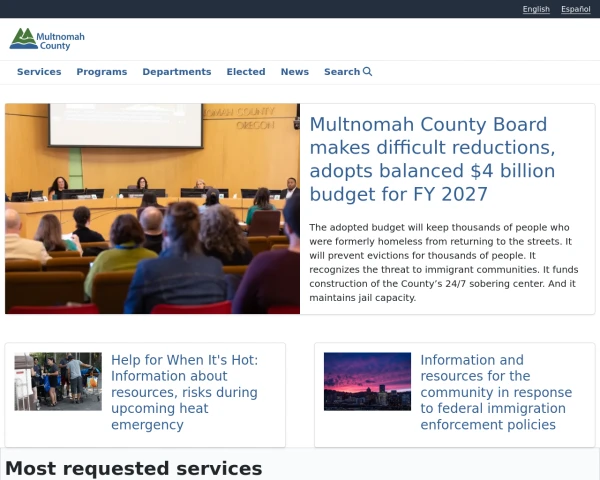Click the search magnifying glass icon
This screenshot has height=480, width=600.
367,72
